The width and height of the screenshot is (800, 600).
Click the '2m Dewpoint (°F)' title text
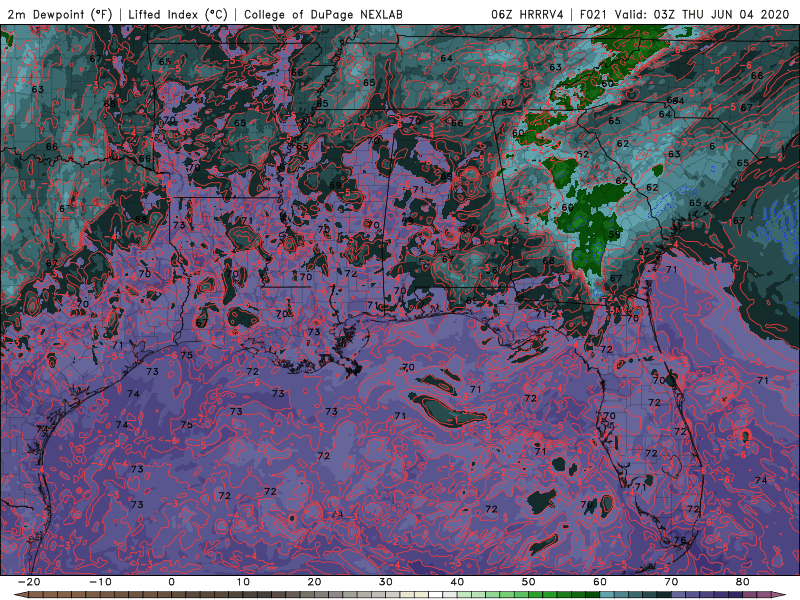[60, 14]
